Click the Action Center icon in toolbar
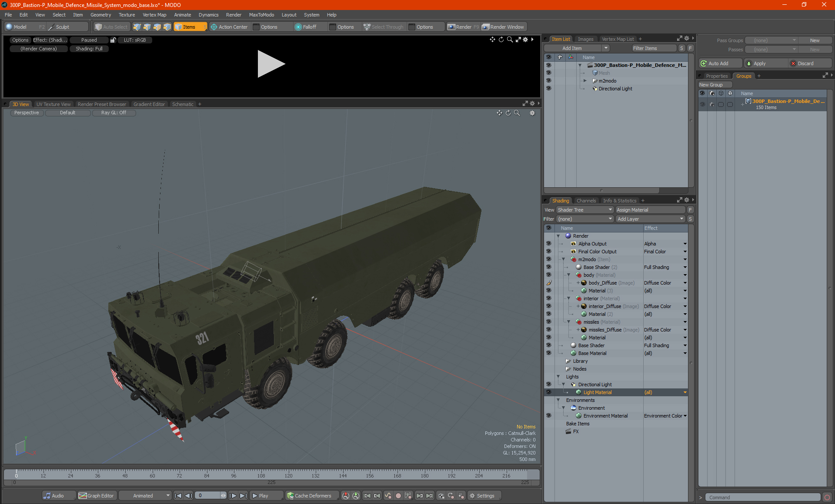 coord(214,27)
